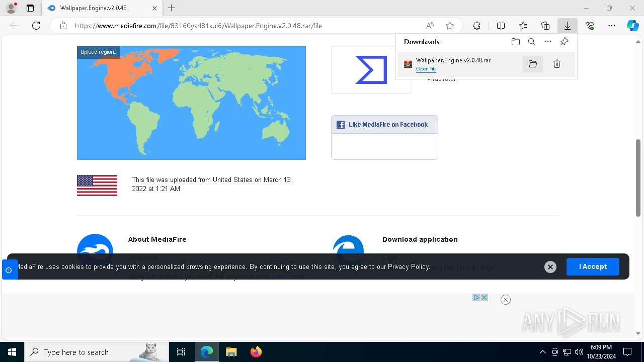Open Copilot sidebar
The width and height of the screenshot is (644, 362).
click(632, 26)
